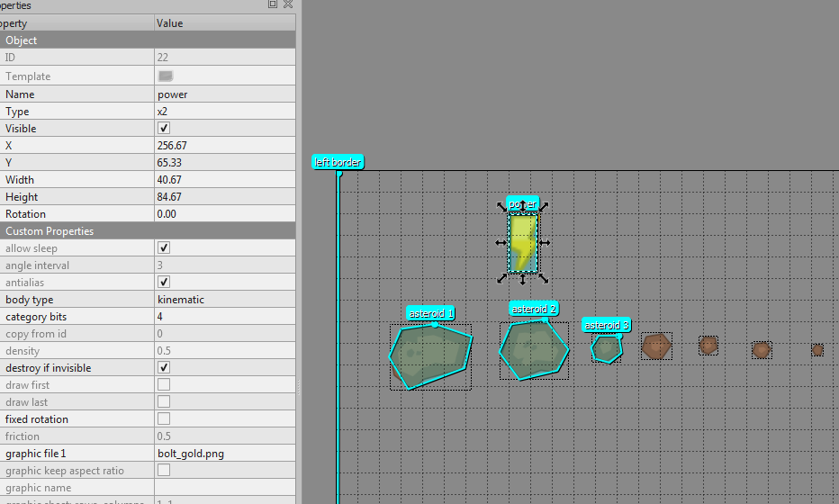The width and height of the screenshot is (839, 504).
Task: Select the graphic name property row
Action: click(x=148, y=488)
